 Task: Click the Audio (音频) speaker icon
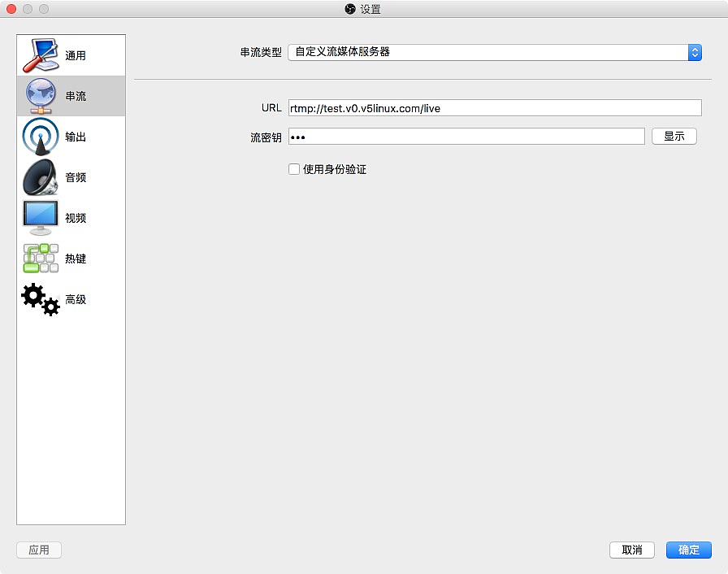coord(41,177)
